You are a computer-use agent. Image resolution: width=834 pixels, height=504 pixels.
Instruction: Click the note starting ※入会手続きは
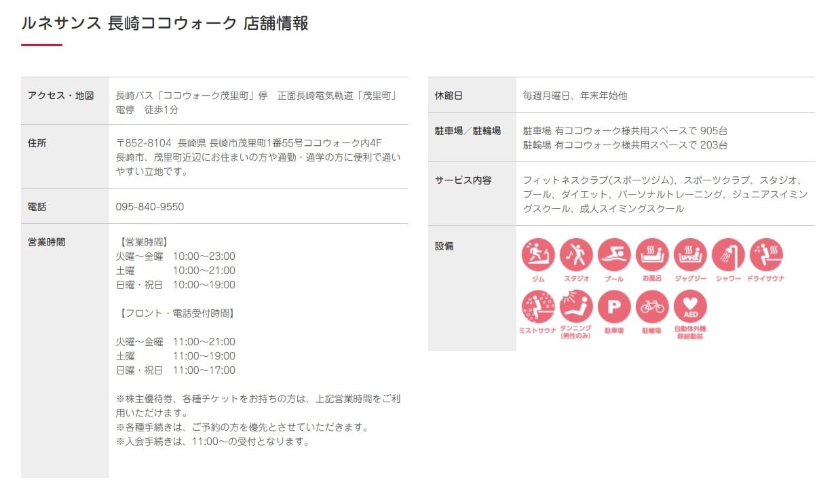212,442
